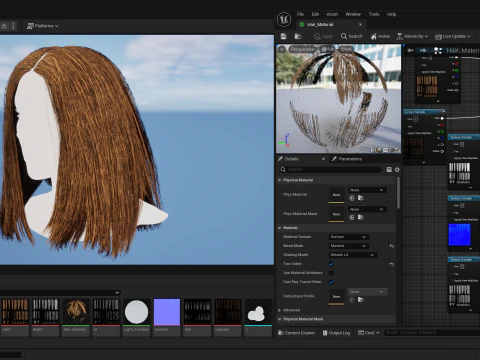Click the Unreal Engine logo icon

click(x=284, y=19)
